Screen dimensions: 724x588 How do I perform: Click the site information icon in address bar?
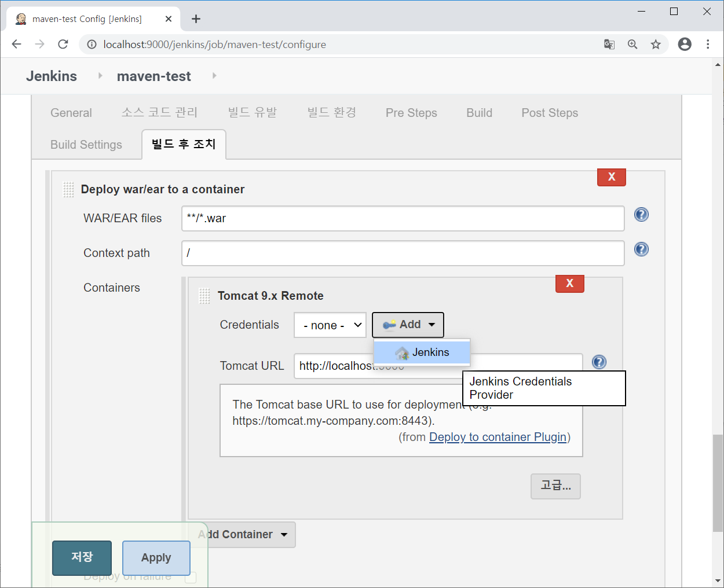pos(92,45)
